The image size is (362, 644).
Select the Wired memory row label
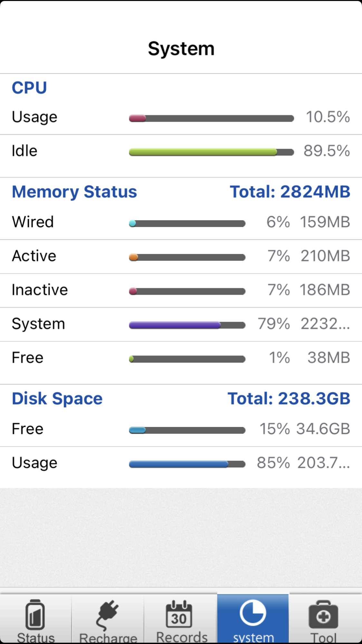[33, 222]
